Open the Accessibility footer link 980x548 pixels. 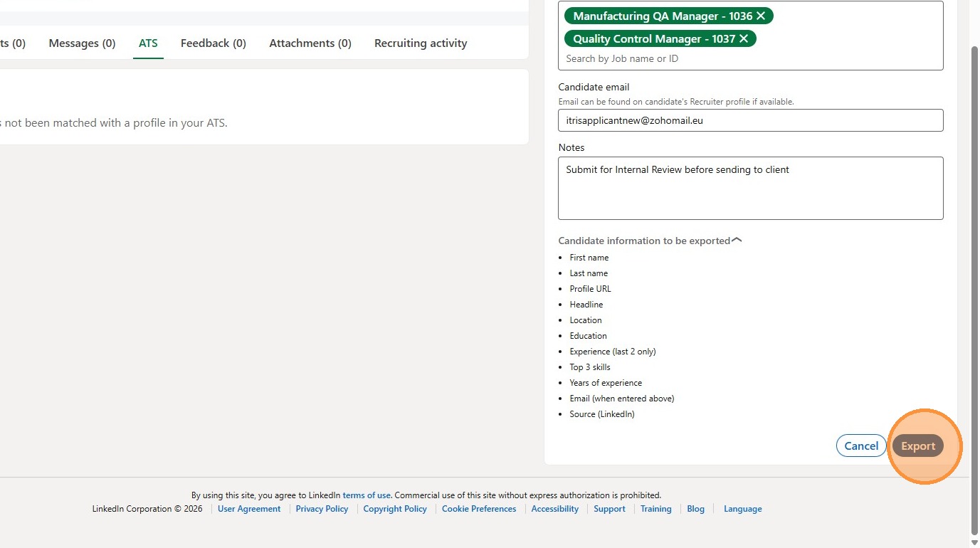pyautogui.click(x=554, y=509)
